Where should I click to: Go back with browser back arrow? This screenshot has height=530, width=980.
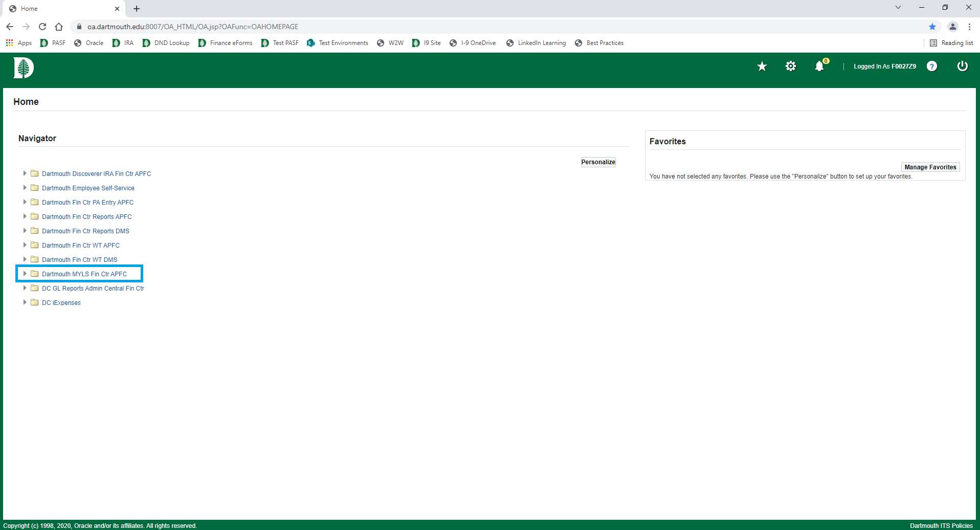click(x=10, y=27)
